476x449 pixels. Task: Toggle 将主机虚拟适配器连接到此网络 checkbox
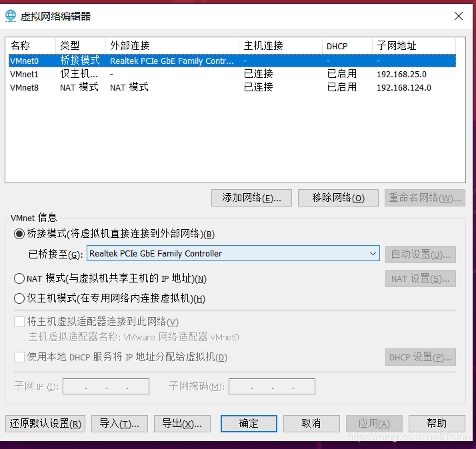click(x=19, y=322)
